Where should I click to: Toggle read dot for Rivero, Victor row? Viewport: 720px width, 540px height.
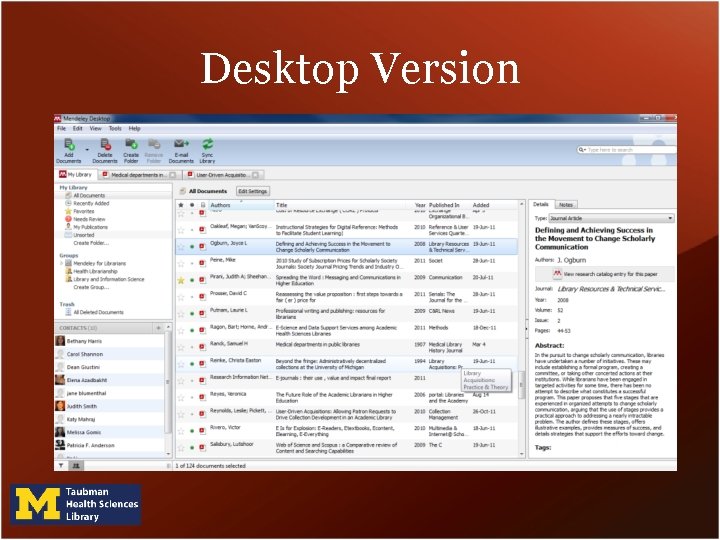192,431
